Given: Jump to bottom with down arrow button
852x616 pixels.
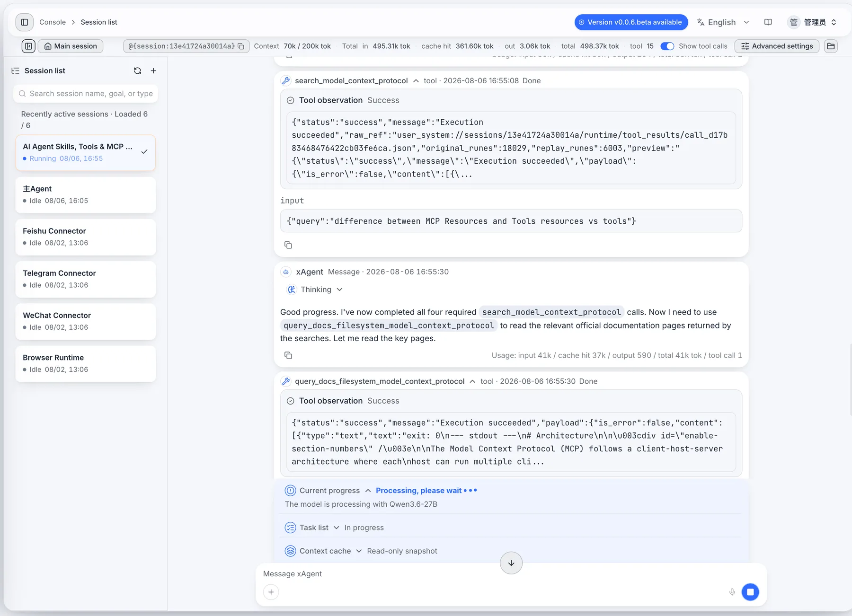Looking at the screenshot, I should (511, 563).
